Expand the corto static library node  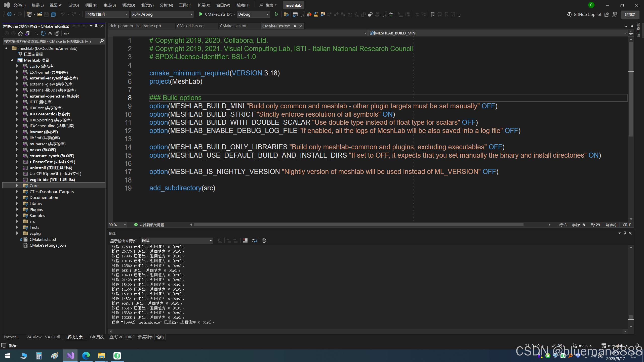[17, 66]
